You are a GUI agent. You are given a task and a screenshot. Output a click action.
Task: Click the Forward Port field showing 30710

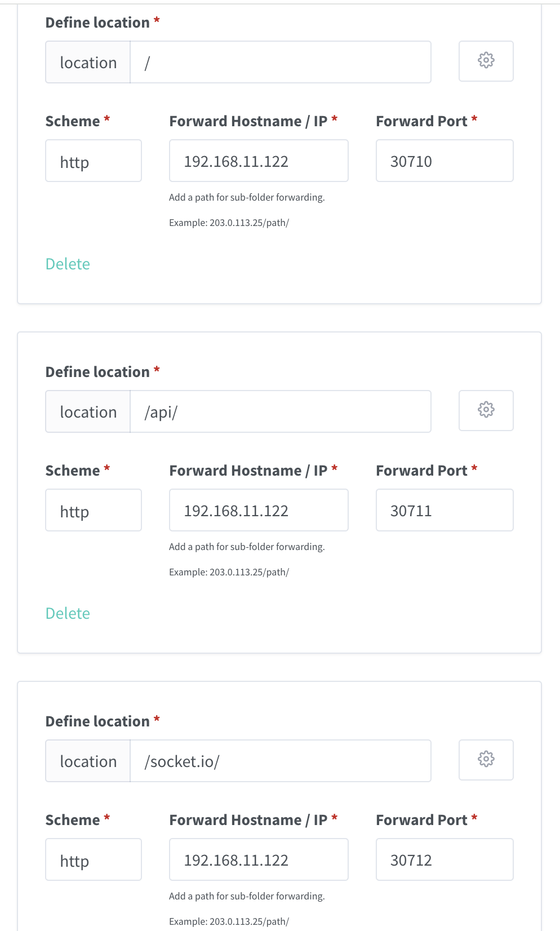(445, 161)
